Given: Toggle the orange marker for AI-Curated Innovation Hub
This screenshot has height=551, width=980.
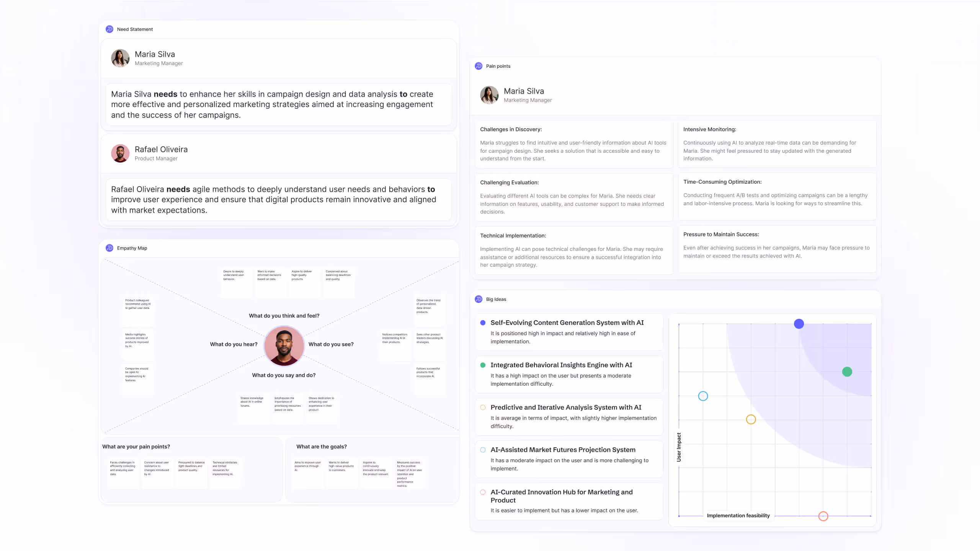Looking at the screenshot, I should (482, 492).
